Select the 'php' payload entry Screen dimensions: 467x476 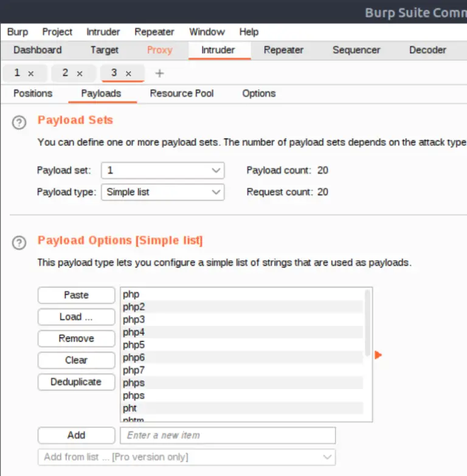(242, 294)
